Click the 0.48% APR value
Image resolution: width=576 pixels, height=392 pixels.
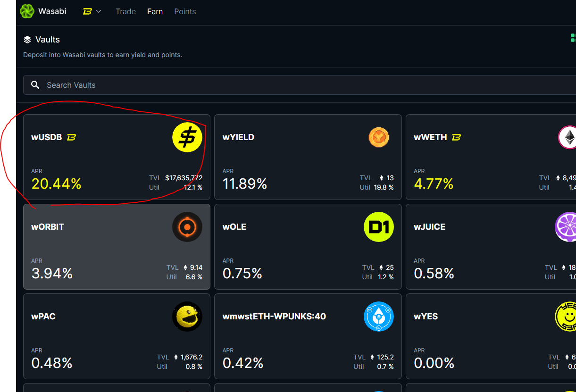[52, 363]
